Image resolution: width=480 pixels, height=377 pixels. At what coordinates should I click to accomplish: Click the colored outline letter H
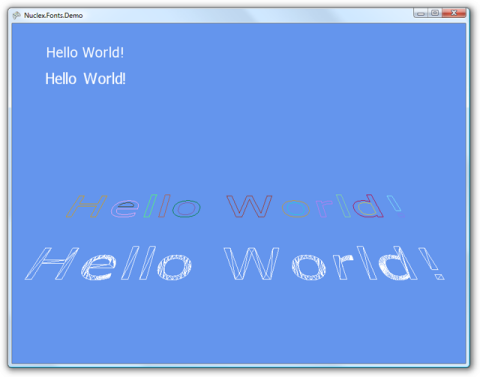87,206
